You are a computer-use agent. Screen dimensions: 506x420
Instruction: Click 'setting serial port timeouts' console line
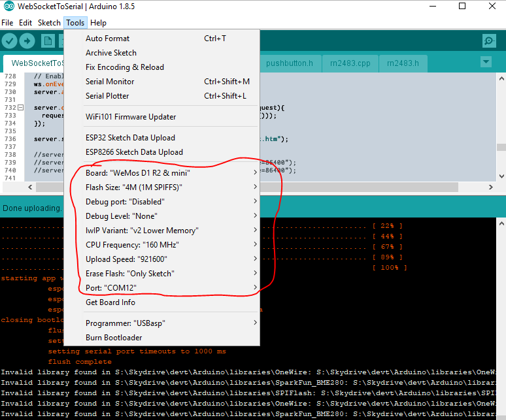click(x=137, y=351)
